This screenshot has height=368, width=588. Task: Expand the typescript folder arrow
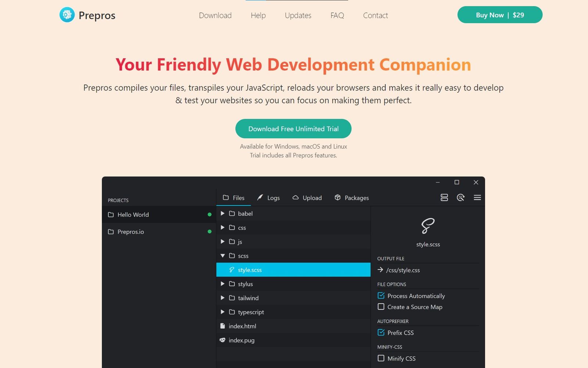222,312
